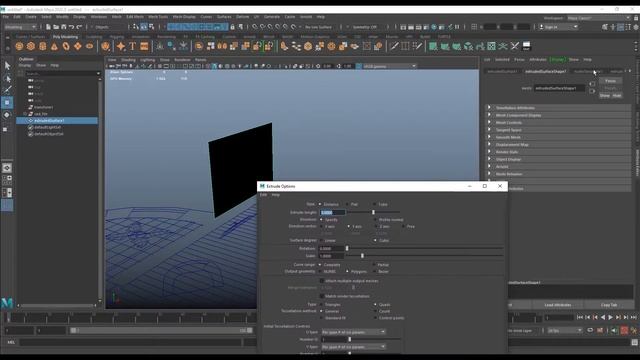Switch to the Poly Modeling shelf tab
640x360 pixels.
[65, 37]
